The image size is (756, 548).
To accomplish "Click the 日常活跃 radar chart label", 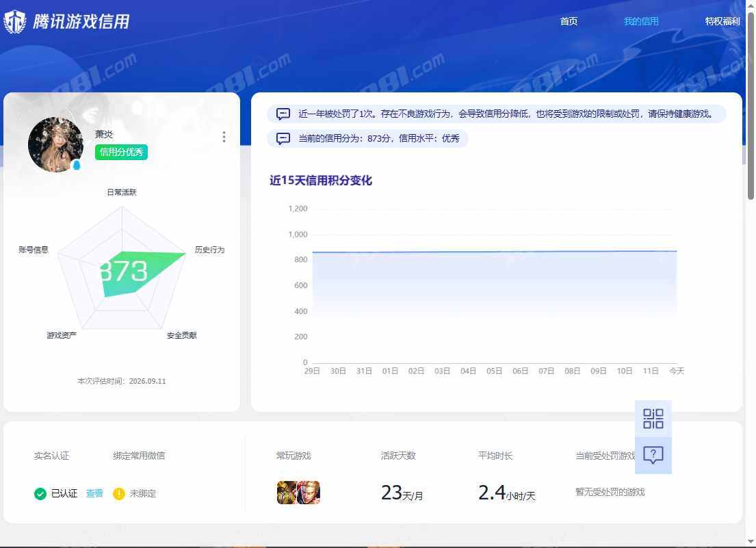I will (122, 192).
